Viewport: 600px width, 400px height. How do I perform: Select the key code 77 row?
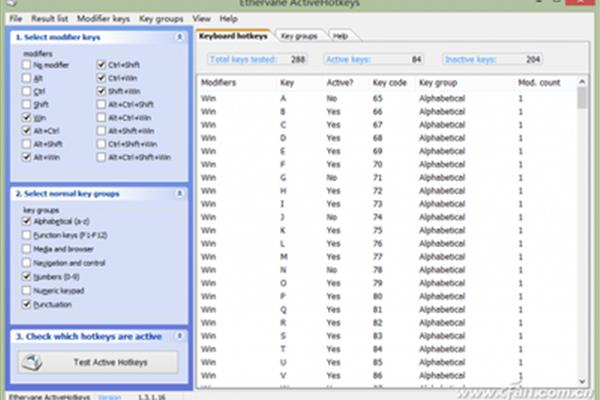click(x=386, y=256)
